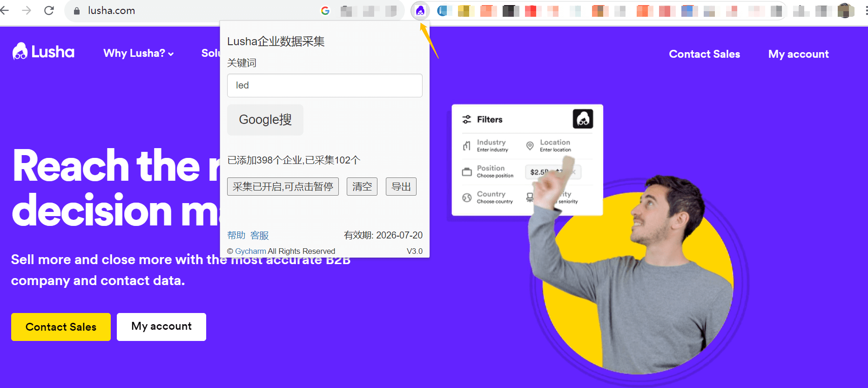Expand the Why Lusha? menu
The height and width of the screenshot is (388, 868).
[139, 54]
